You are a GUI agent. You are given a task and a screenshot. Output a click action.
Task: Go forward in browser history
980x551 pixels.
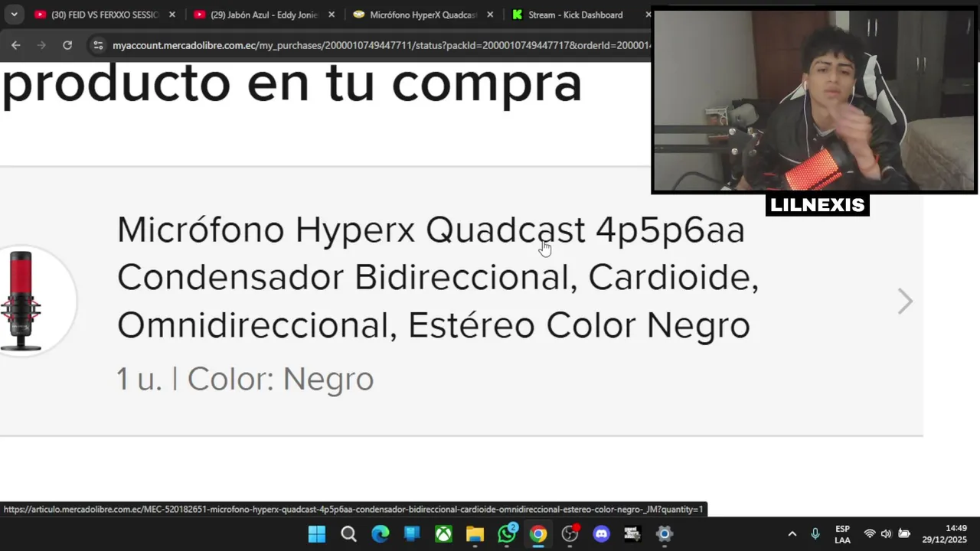41,45
